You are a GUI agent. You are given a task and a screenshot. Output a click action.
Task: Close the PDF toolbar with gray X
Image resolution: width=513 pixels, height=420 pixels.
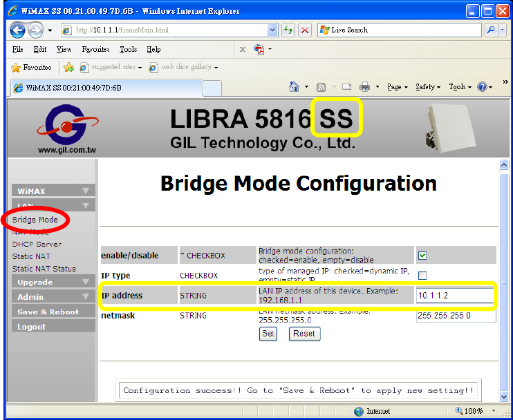[243, 49]
